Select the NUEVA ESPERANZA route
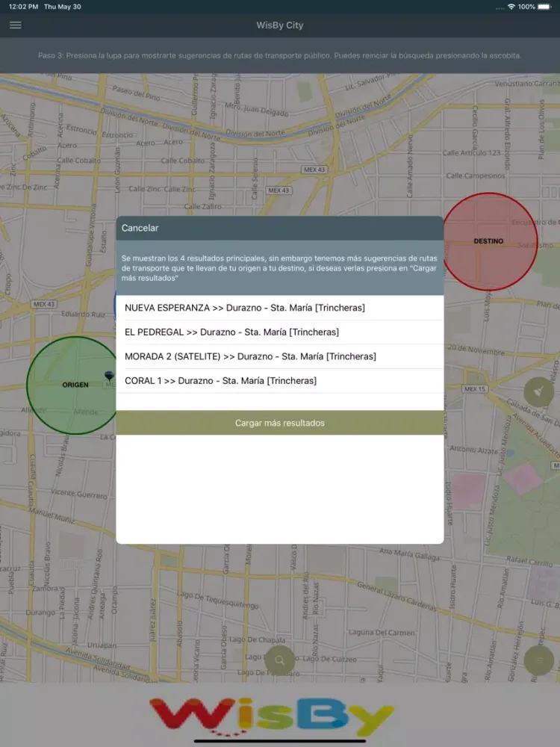The width and height of the screenshot is (560, 747). [x=280, y=308]
